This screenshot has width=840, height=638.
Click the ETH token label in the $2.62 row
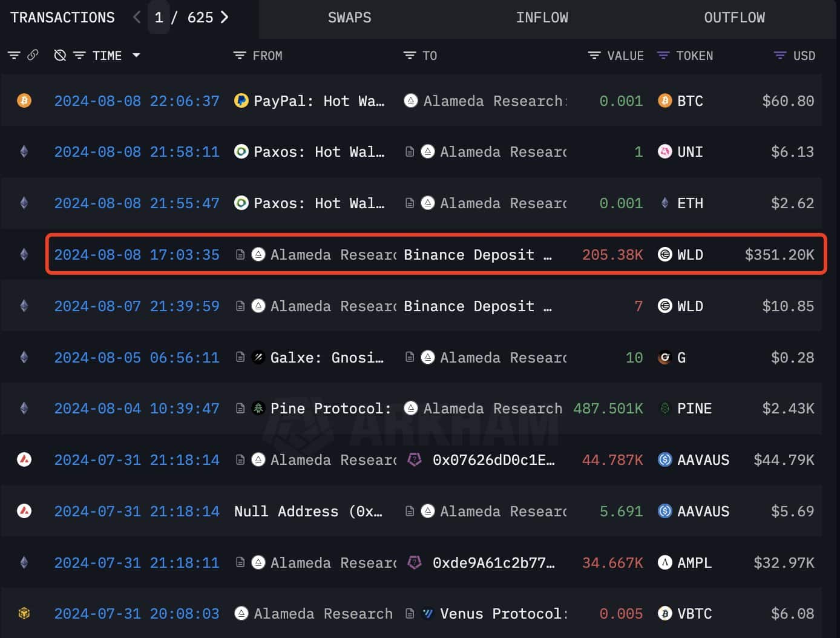(x=690, y=203)
